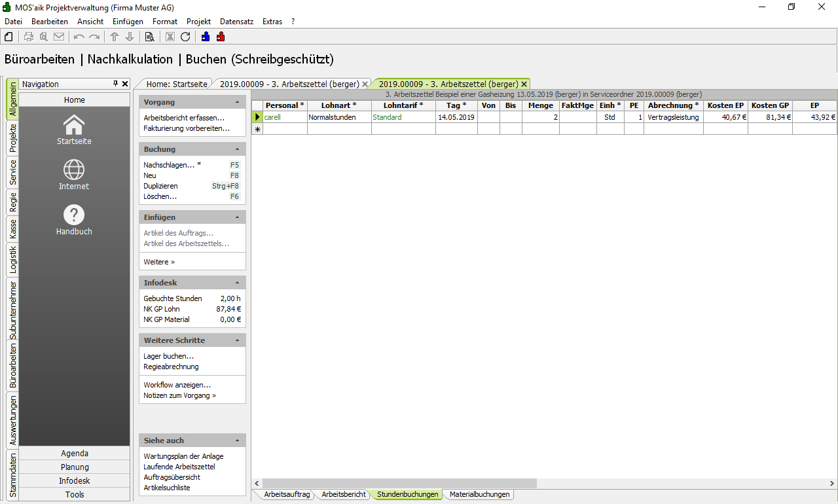Click the red puzzle piece icon
The width and height of the screenshot is (838, 504).
221,37
